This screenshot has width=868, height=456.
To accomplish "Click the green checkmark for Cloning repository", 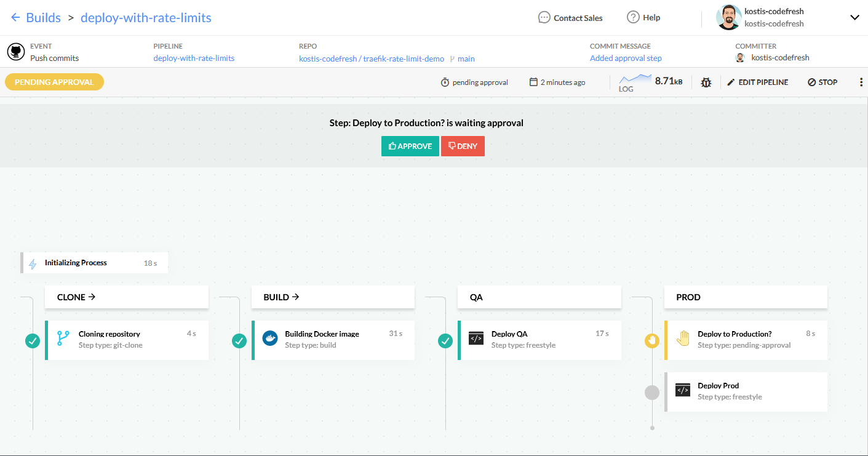I will 33,340.
